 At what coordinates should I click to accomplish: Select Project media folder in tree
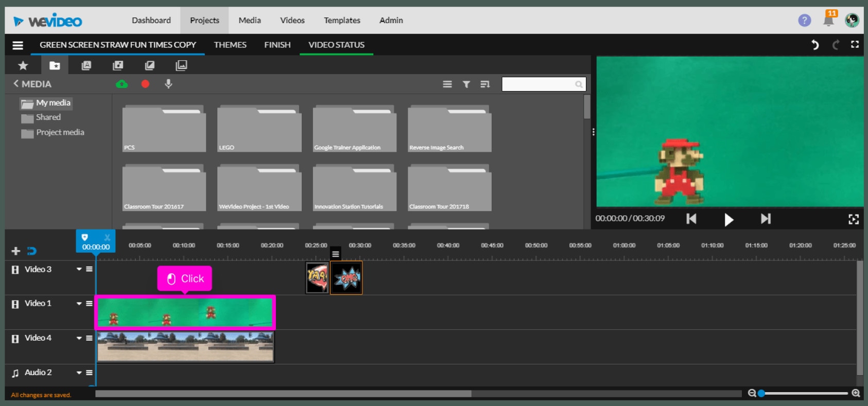click(53, 132)
